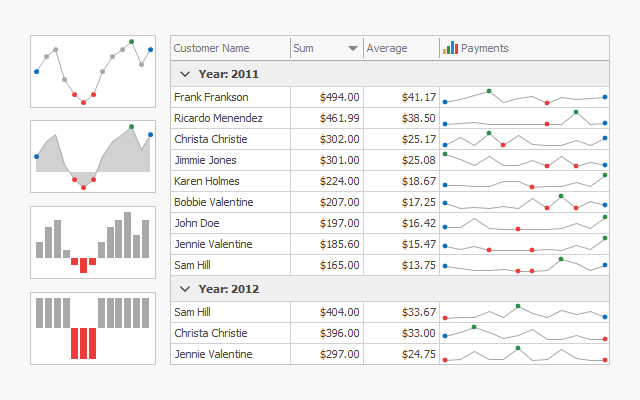This screenshot has height=400, width=640.
Task: Click Bobbie Valentine's payments sparkline
Action: (524, 202)
